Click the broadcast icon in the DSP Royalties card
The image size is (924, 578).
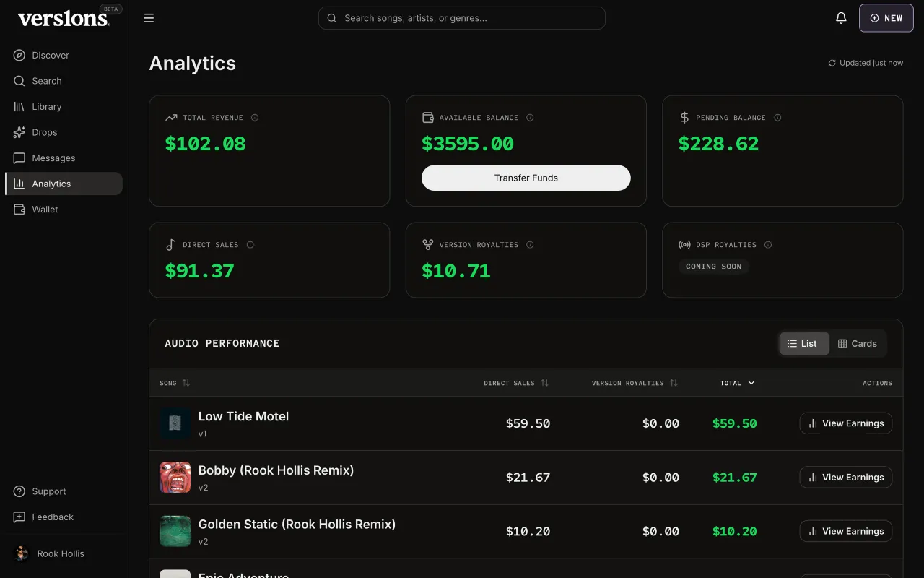684,245
